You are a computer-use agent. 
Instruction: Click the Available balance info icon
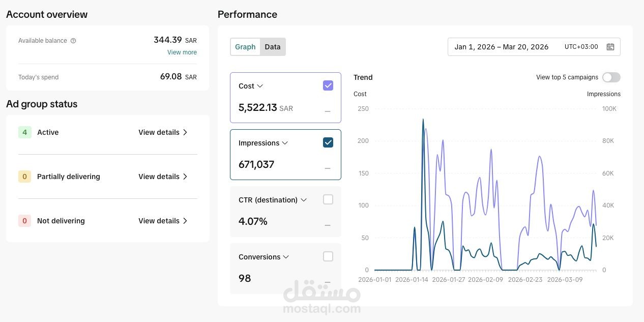(73, 41)
